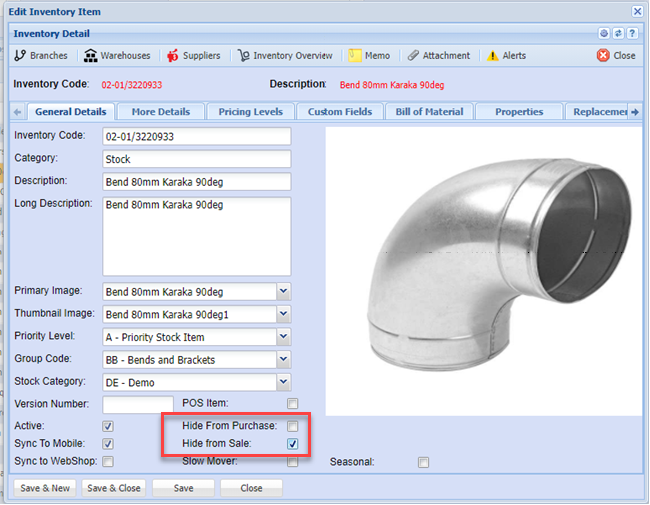This screenshot has height=505, width=650.
Task: Open the Alerts warning icon
Action: tap(492, 56)
